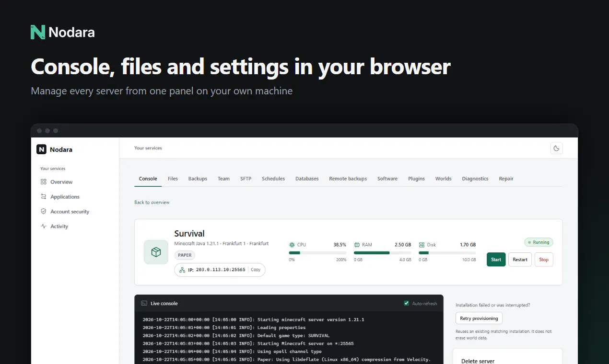Click the Disk drive icon
Viewport: 609px width, 364px height.
(422, 245)
